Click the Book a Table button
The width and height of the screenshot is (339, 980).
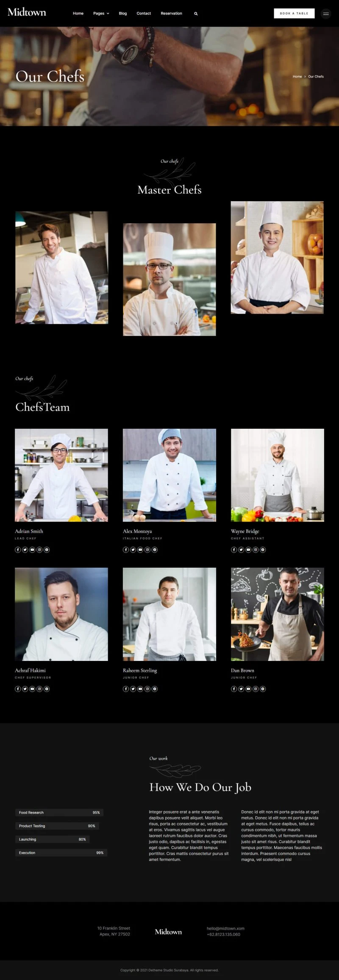294,13
